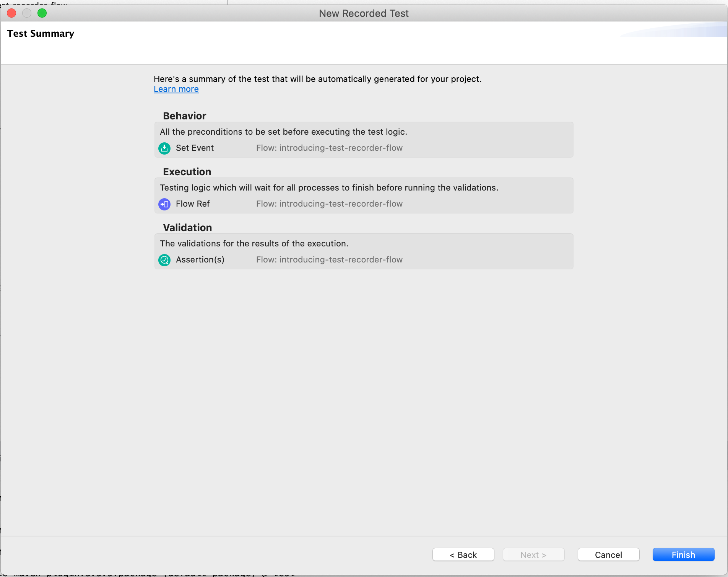Click the flow name beside Assertion(s)

point(329,260)
